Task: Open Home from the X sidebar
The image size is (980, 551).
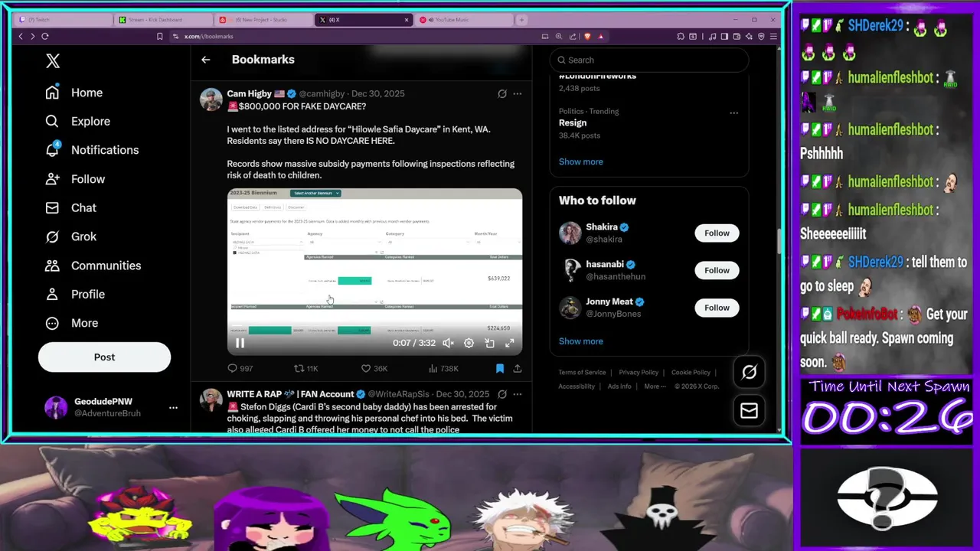Action: tap(73, 93)
